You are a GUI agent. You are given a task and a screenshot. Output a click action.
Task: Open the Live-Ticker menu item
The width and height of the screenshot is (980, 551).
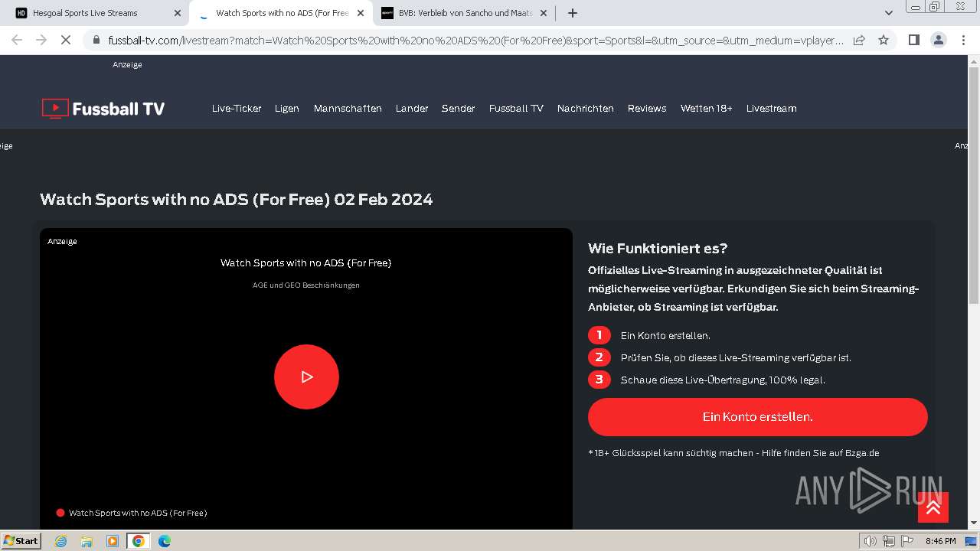[237, 109]
